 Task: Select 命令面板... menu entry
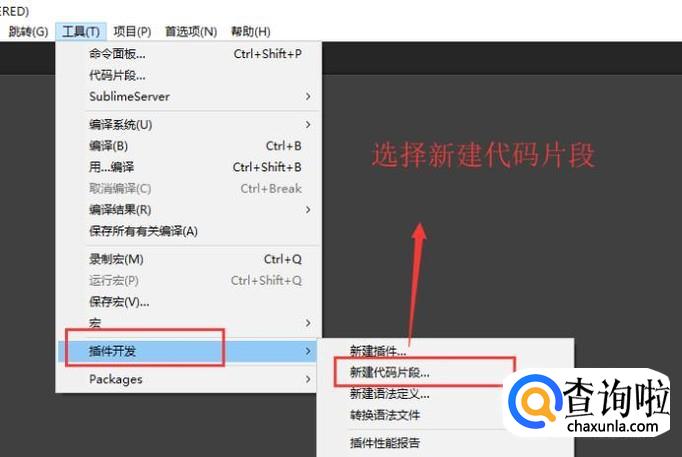(188, 54)
